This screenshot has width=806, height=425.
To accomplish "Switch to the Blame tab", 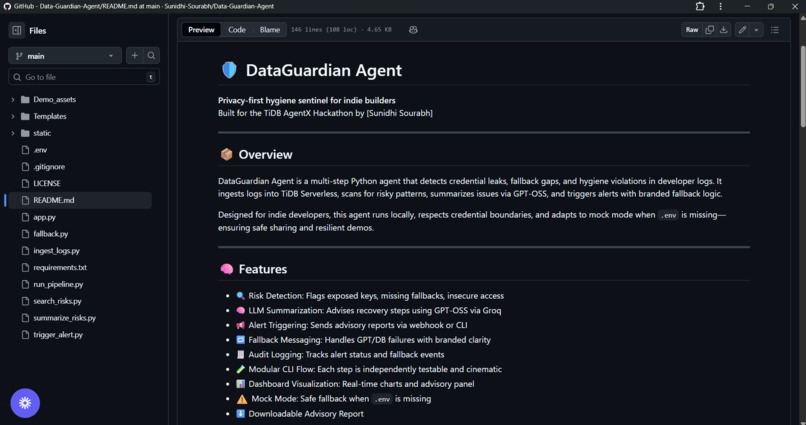I will pos(270,30).
